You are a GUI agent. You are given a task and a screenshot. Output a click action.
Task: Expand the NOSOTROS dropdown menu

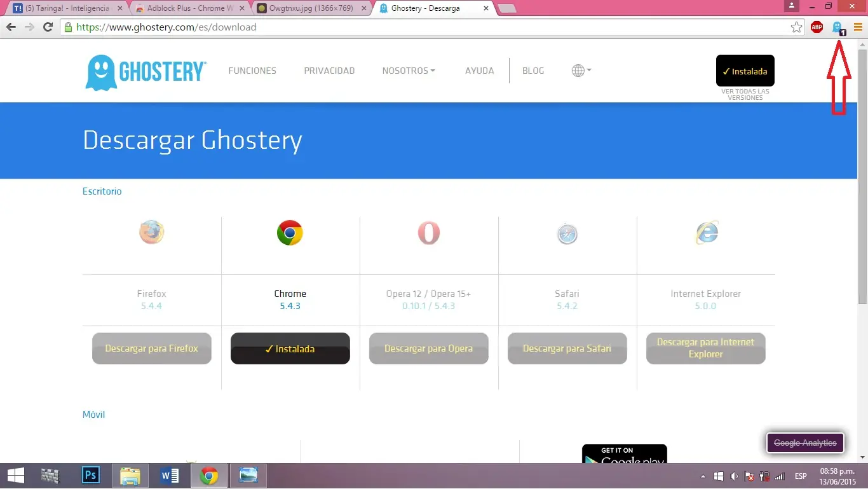409,71
